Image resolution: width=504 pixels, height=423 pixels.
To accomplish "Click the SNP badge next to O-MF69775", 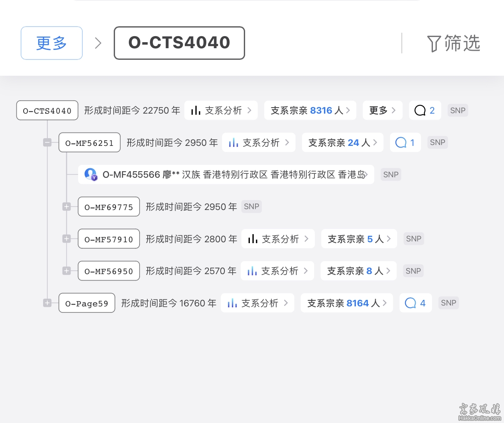I will pos(251,207).
